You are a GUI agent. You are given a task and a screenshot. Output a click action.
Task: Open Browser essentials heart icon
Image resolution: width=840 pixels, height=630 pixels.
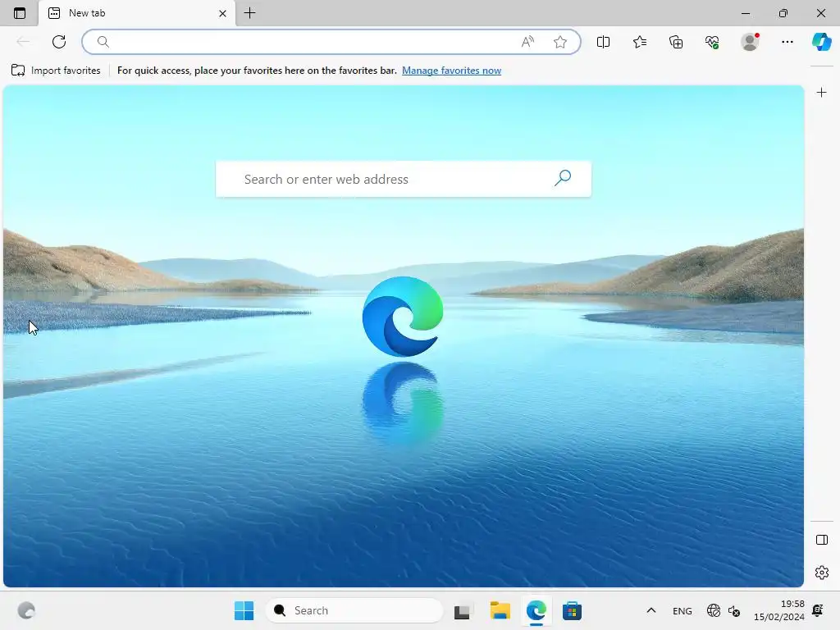pyautogui.click(x=712, y=42)
